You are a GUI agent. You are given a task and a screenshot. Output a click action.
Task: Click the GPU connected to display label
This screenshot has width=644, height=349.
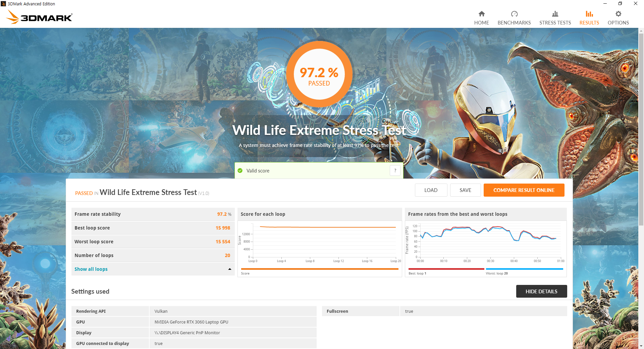[102, 344]
